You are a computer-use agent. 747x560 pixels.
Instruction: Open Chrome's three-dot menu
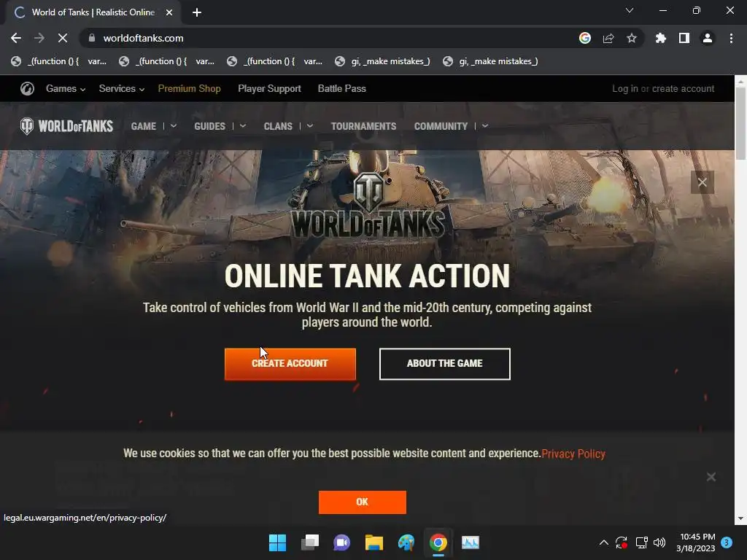(731, 38)
